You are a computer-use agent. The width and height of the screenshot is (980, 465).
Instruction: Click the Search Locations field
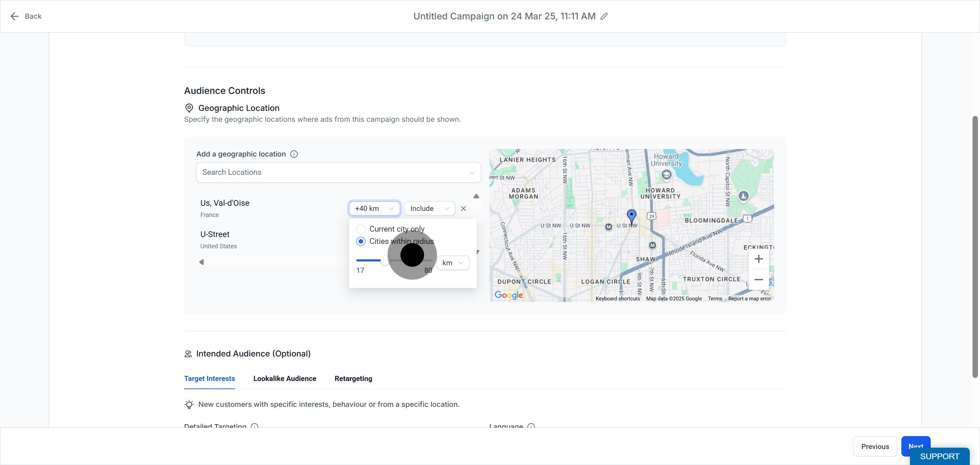338,172
